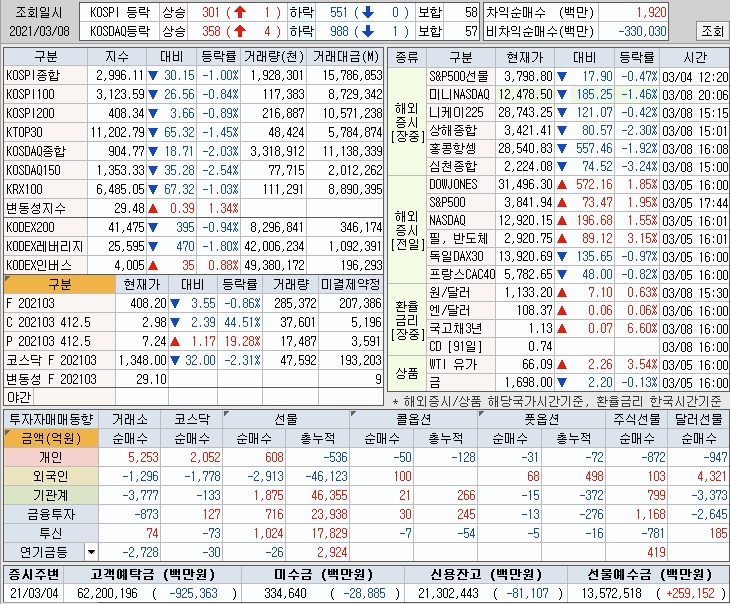Screen dimensions: 730x604
Task: Toggle the orange 금액(억원) header
Action: point(51,438)
